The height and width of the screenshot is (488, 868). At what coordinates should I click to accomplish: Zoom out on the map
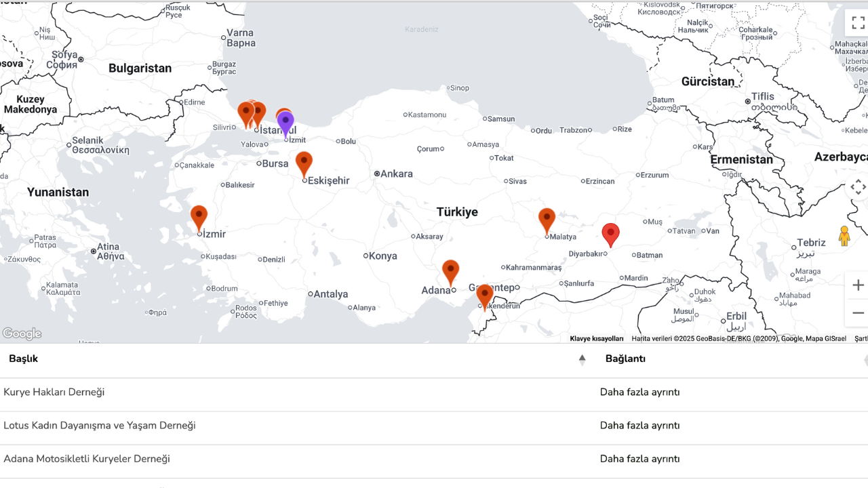pos(857,313)
